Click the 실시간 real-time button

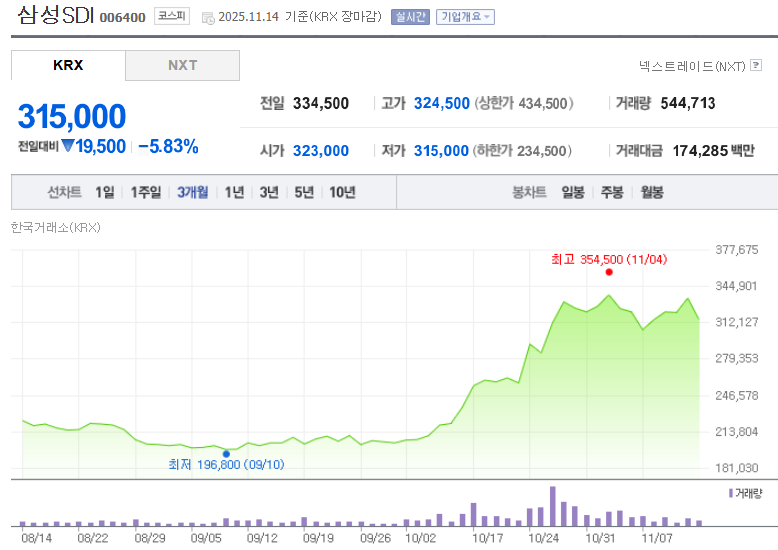point(410,17)
